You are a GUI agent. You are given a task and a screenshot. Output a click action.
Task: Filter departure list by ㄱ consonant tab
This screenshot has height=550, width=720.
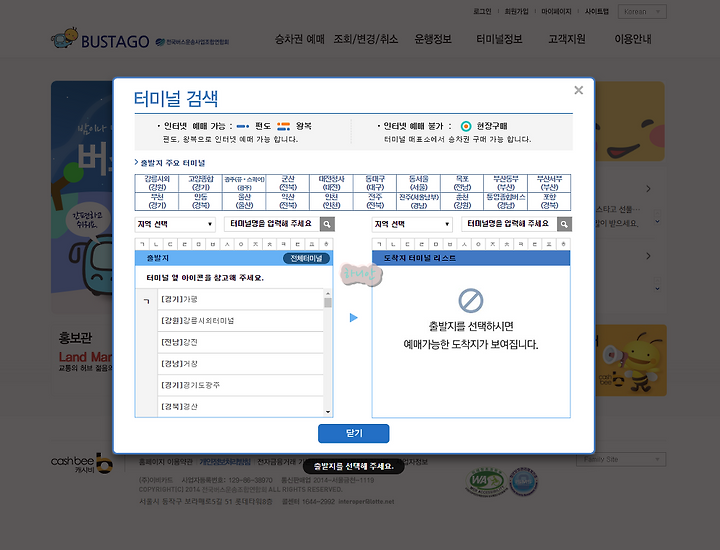142,244
